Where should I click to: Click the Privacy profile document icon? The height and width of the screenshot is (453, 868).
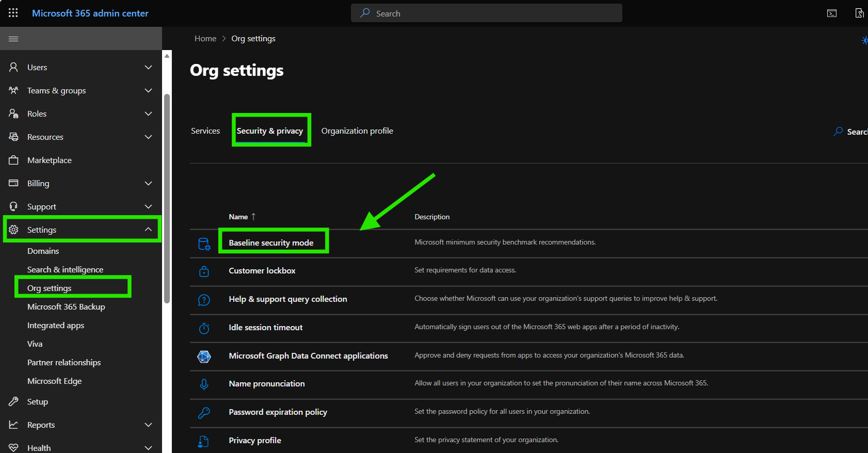204,441
